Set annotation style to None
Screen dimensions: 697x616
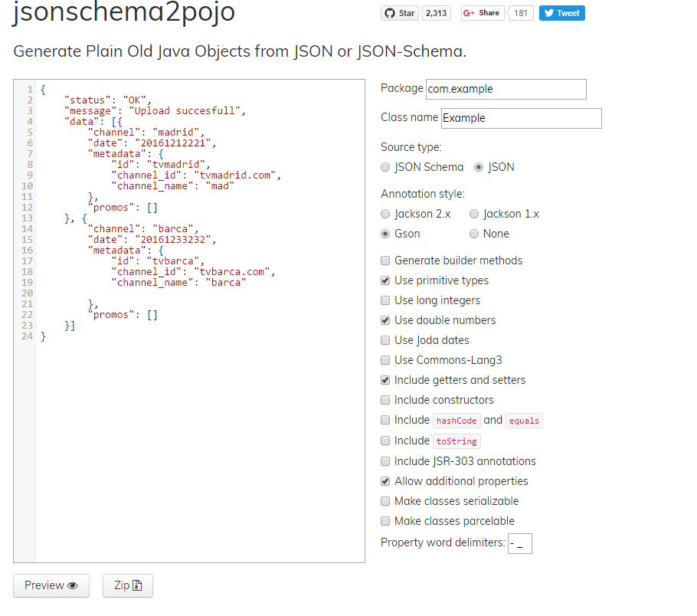click(475, 234)
